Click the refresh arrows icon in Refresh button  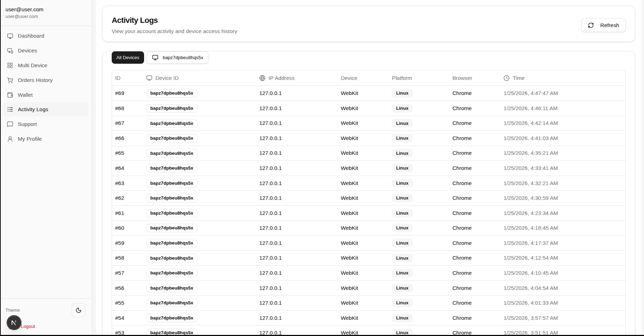pos(591,25)
